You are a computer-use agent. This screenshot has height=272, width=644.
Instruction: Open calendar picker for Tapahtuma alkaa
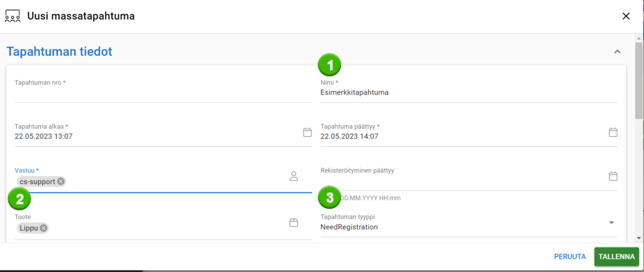[307, 133]
